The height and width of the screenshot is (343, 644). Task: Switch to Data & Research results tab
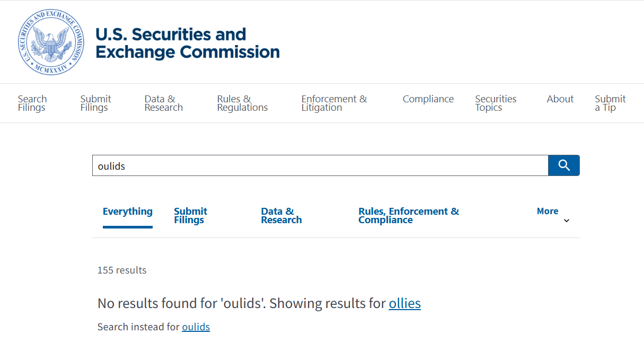tap(281, 216)
